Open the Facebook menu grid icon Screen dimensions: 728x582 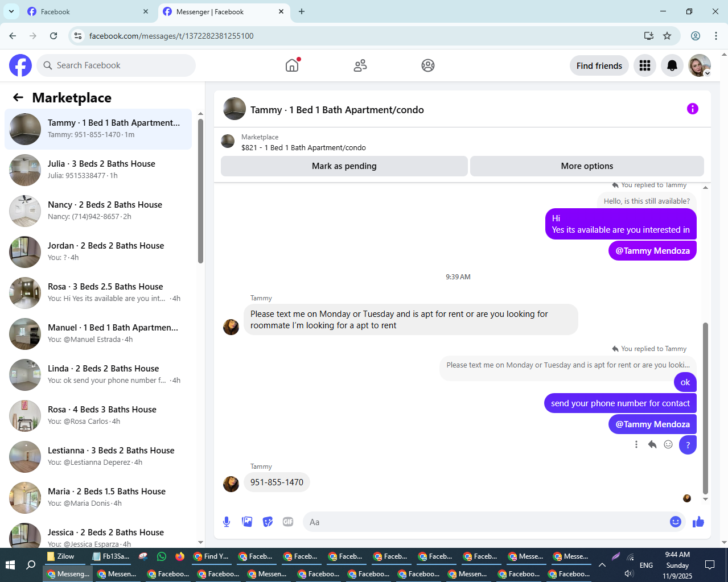[x=645, y=65]
